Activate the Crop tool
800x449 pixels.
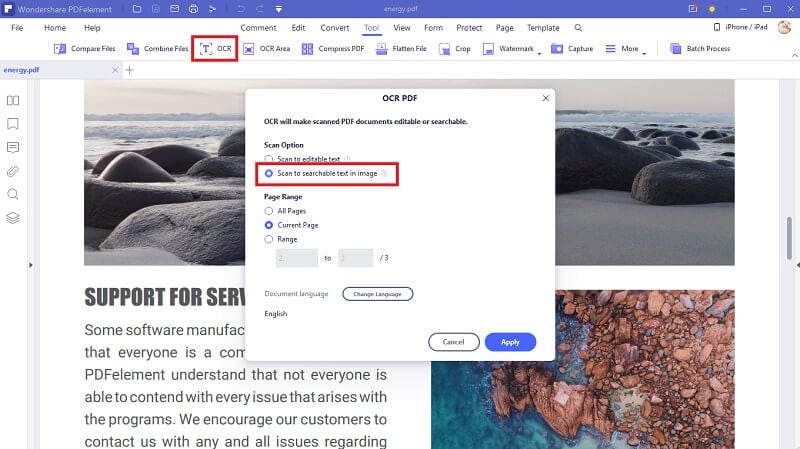(x=455, y=48)
